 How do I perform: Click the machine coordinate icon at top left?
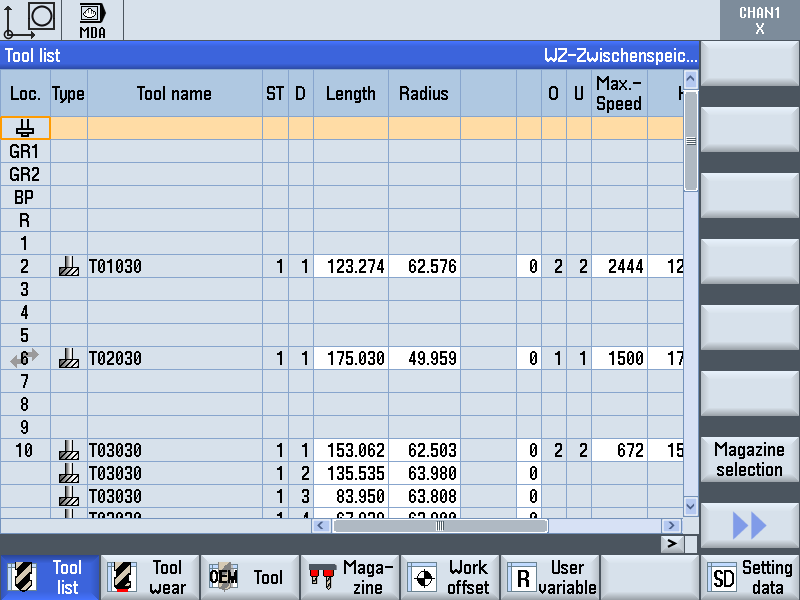click(29, 20)
